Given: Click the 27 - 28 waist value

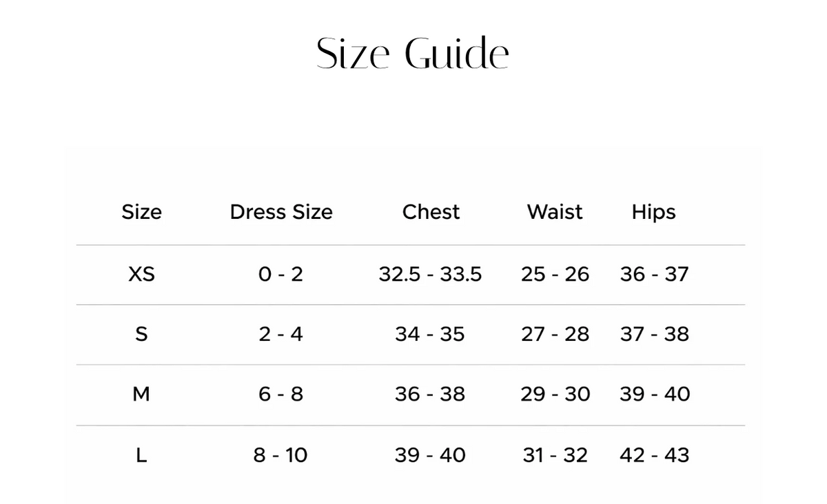Looking at the screenshot, I should point(555,334).
